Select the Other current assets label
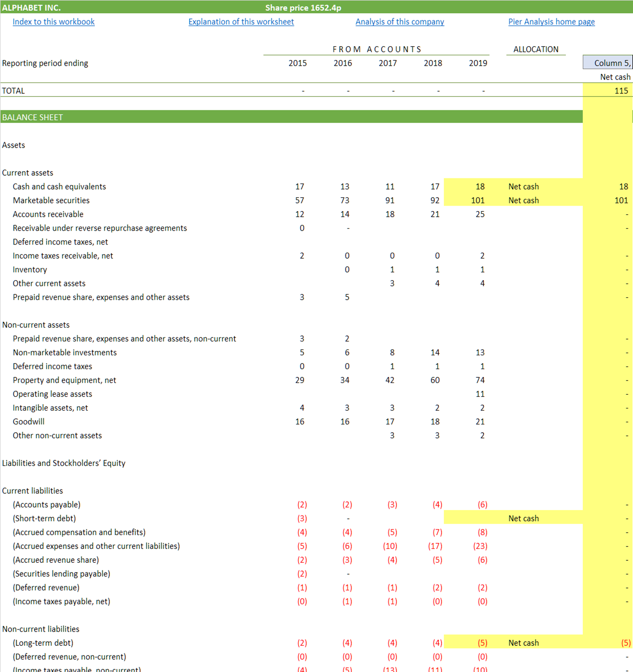The width and height of the screenshot is (633, 672). click(x=49, y=283)
